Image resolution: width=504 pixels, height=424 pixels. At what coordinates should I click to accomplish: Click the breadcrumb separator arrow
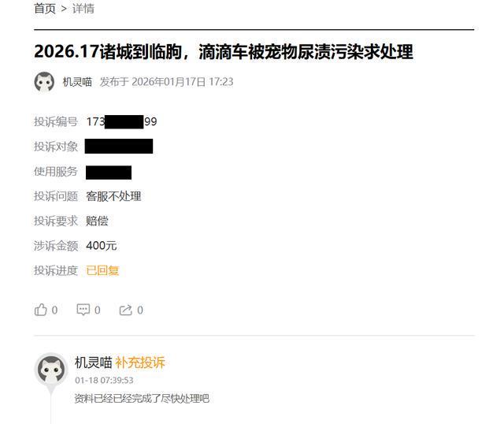click(x=64, y=9)
